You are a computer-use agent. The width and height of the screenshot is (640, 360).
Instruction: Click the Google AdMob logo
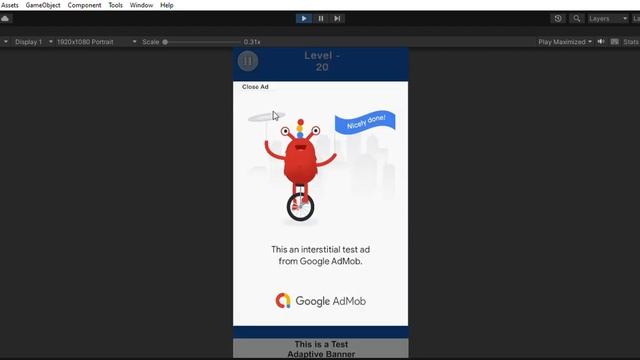[x=320, y=301]
